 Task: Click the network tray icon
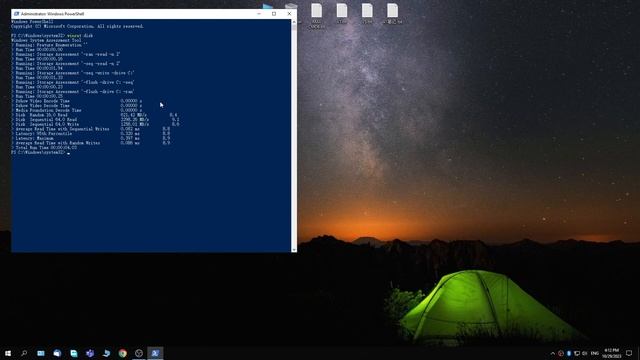click(577, 353)
